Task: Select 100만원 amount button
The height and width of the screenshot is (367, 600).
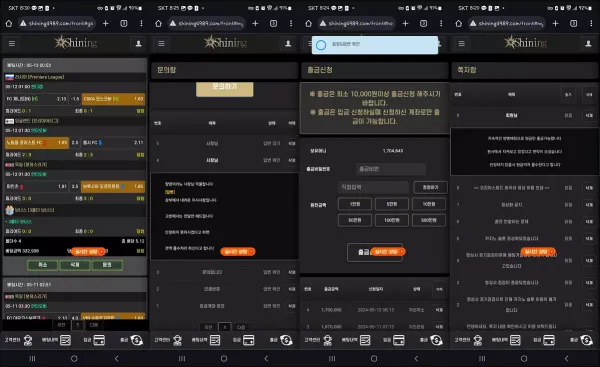Action: coord(391,220)
